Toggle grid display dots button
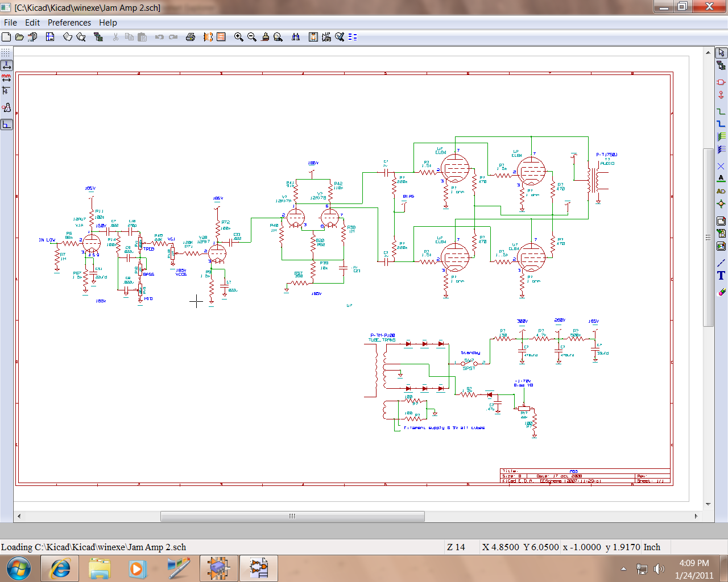728x582 pixels. tap(6, 52)
